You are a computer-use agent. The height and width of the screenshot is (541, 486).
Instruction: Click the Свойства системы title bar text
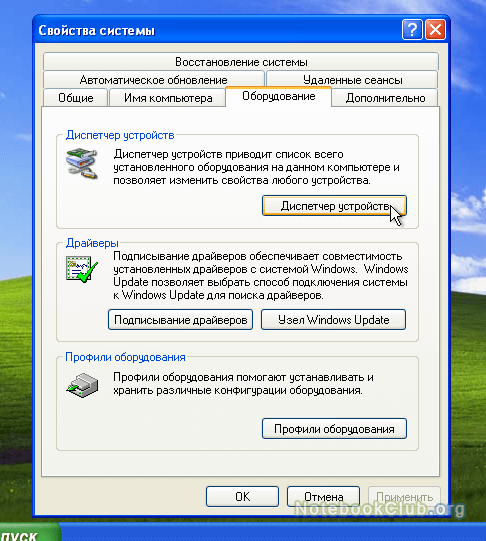click(97, 30)
